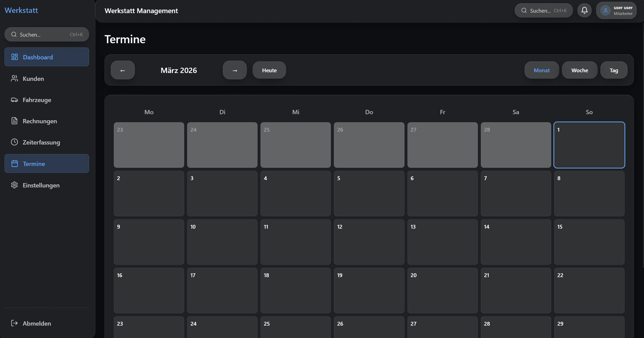
Task: Click the Fahrzeuge car icon
Action: [x=14, y=100]
